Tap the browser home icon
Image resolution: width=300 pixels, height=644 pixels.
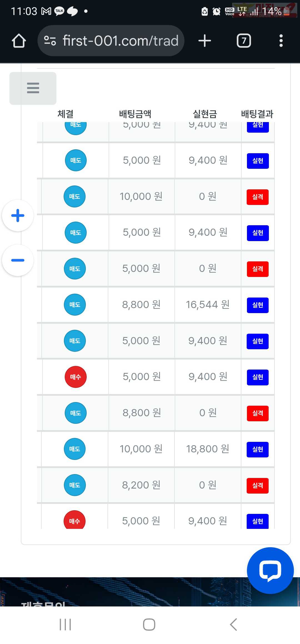[x=19, y=41]
